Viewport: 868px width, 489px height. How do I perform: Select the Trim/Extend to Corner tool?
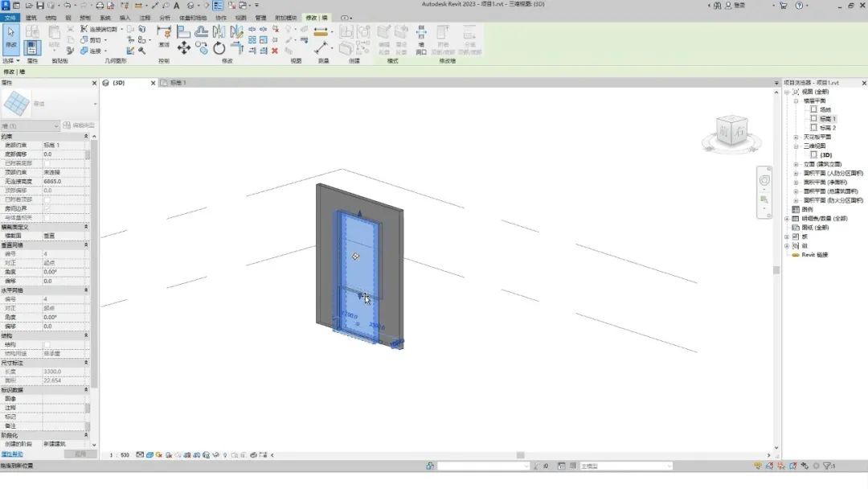click(x=237, y=48)
